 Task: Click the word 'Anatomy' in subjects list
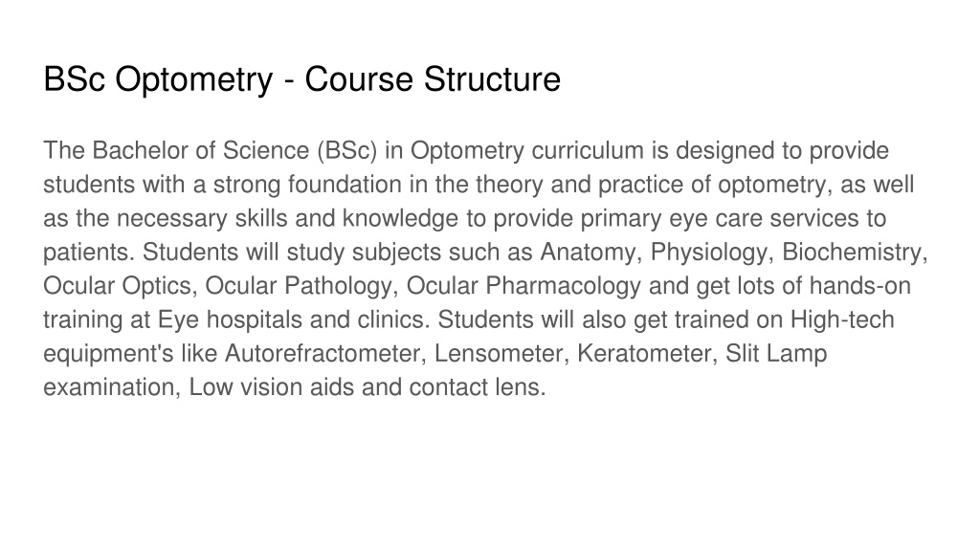[589, 253]
